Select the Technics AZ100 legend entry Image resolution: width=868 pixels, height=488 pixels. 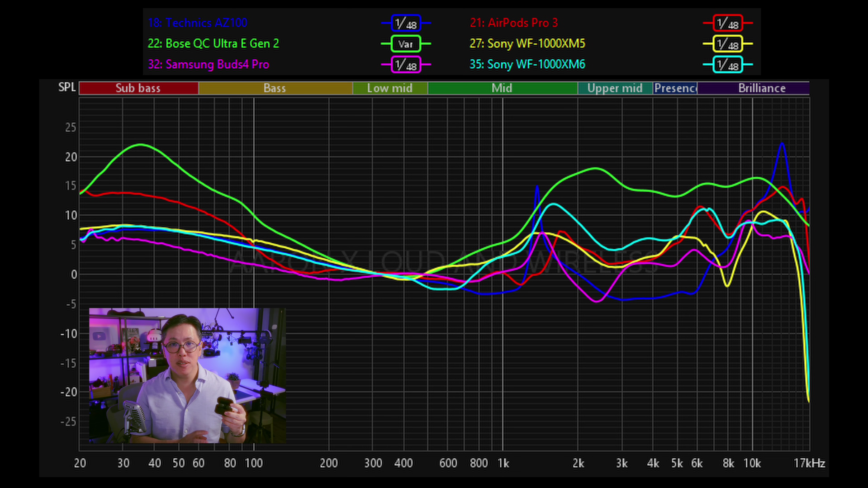198,23
